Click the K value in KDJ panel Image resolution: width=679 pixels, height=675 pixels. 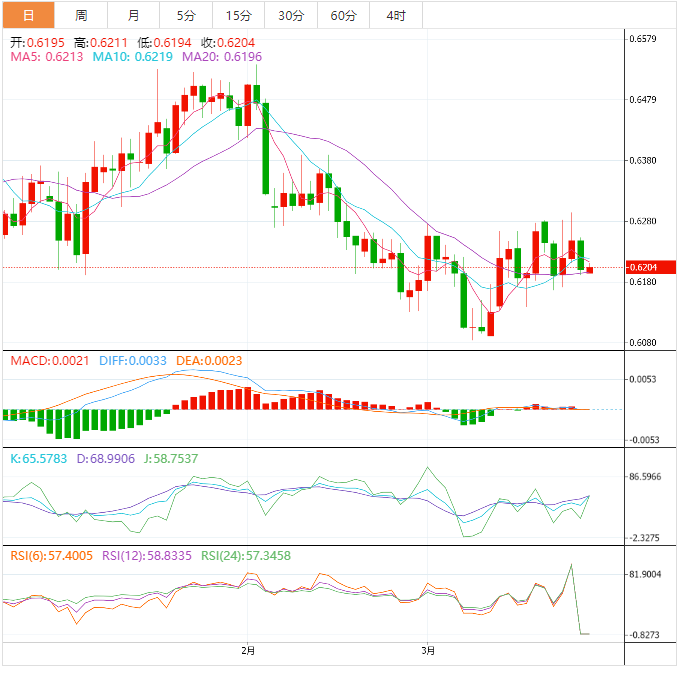tap(43, 458)
